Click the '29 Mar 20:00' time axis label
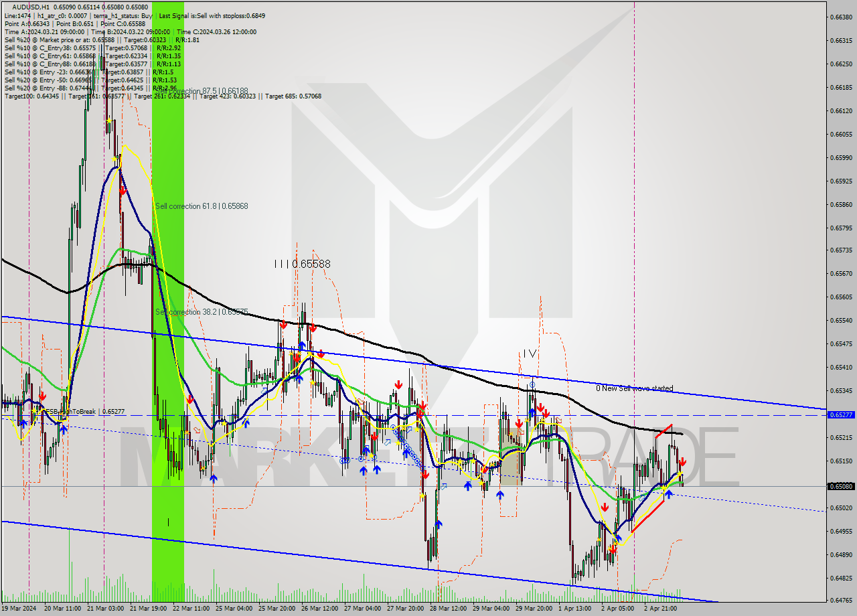This screenshot has width=857, height=616. 534,609
